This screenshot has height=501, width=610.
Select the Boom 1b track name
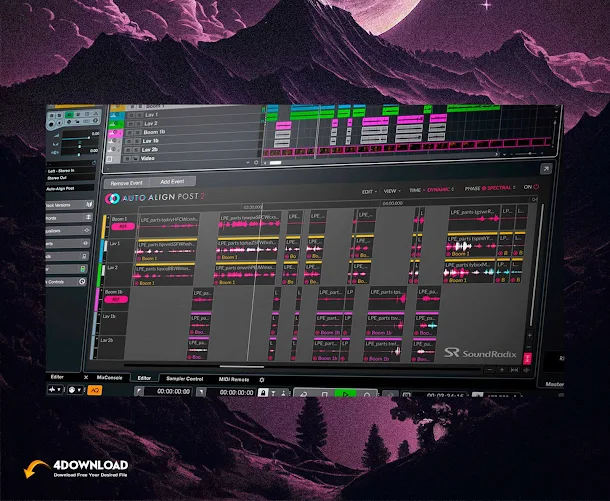pyautogui.click(x=154, y=132)
